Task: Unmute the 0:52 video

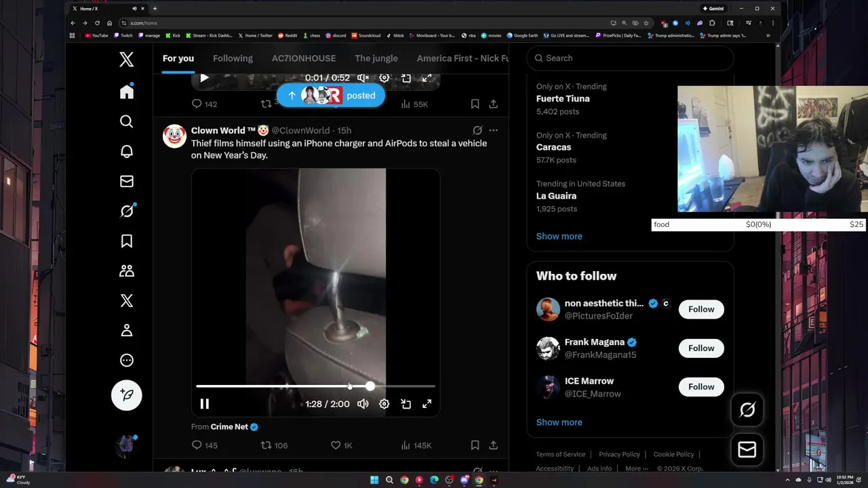Action: 363,78
